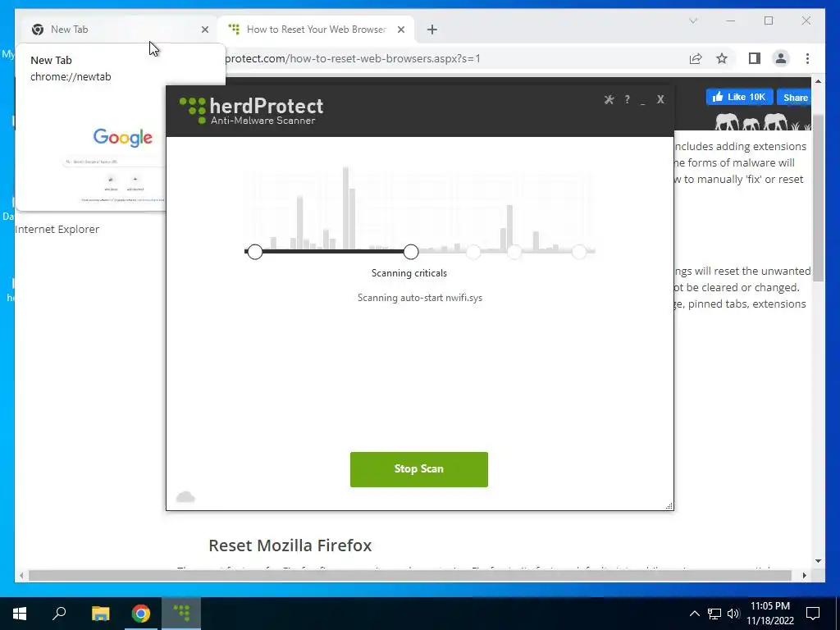Image resolution: width=840 pixels, height=630 pixels.
Task: Open the taskbar clock and date
Action: click(x=769, y=614)
